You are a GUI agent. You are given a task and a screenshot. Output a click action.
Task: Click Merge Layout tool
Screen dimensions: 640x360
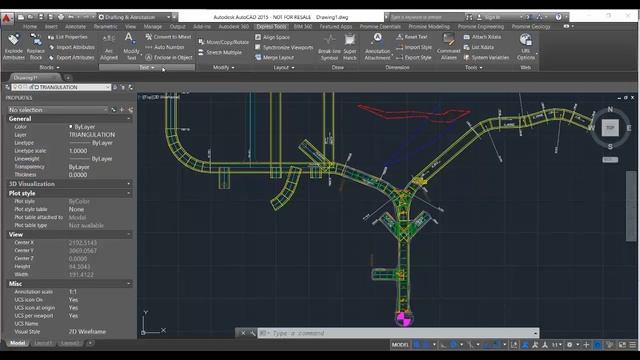tap(274, 58)
